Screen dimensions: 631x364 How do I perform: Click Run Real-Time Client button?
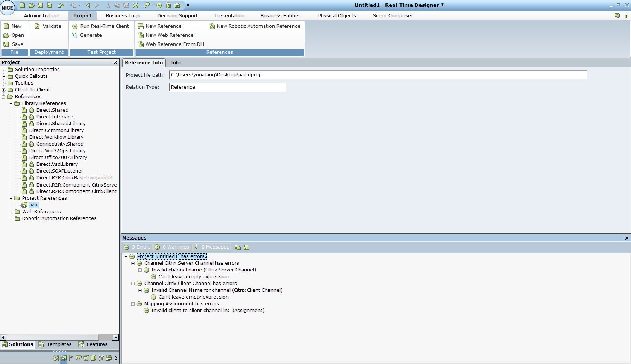pyautogui.click(x=100, y=26)
